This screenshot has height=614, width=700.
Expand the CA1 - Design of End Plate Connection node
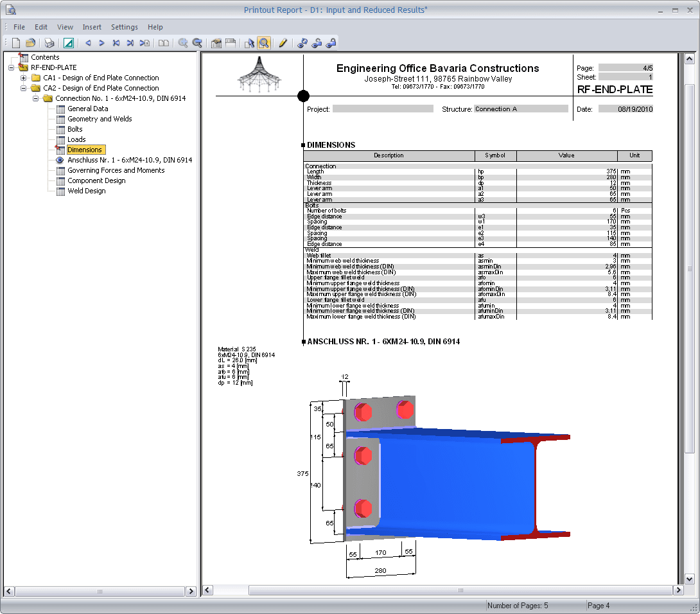click(23, 78)
